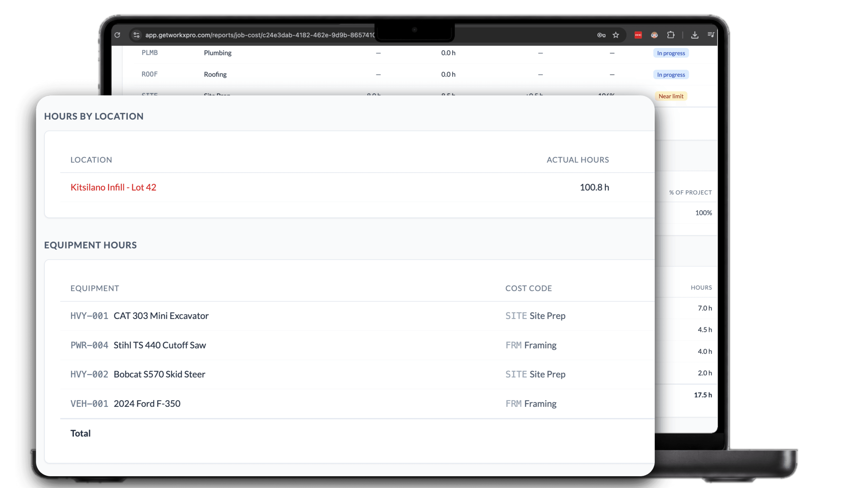Click the Near limit status badge

pyautogui.click(x=671, y=96)
